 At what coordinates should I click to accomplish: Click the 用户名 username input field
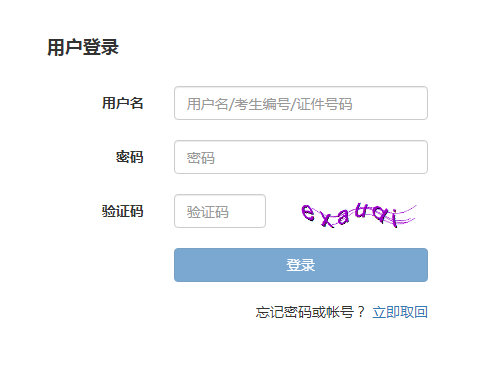click(x=301, y=103)
